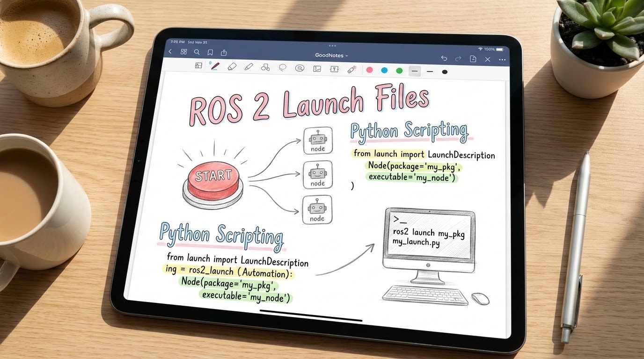Select the Shapes tool
644x359 pixels.
coord(265,67)
